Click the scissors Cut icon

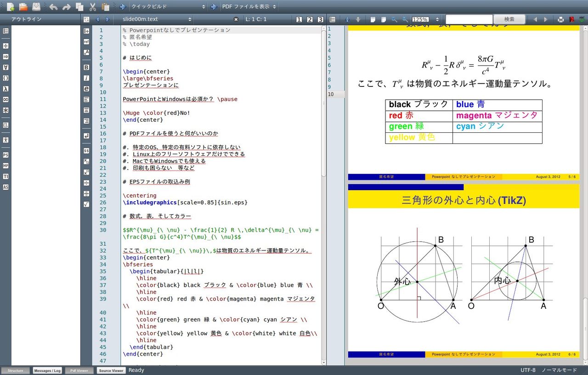[x=92, y=7]
